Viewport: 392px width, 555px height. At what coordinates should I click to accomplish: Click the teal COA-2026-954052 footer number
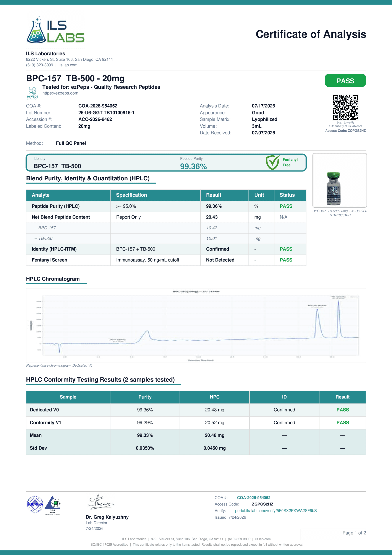tap(254, 498)
